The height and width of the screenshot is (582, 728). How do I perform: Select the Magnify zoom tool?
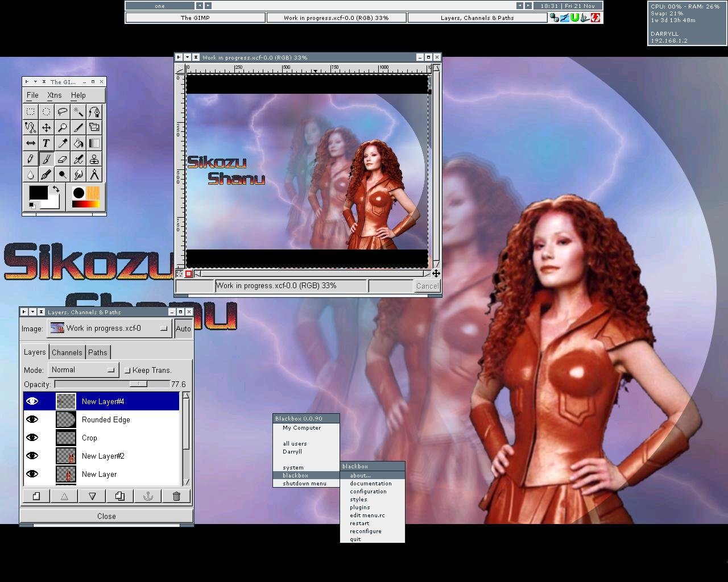tap(63, 127)
